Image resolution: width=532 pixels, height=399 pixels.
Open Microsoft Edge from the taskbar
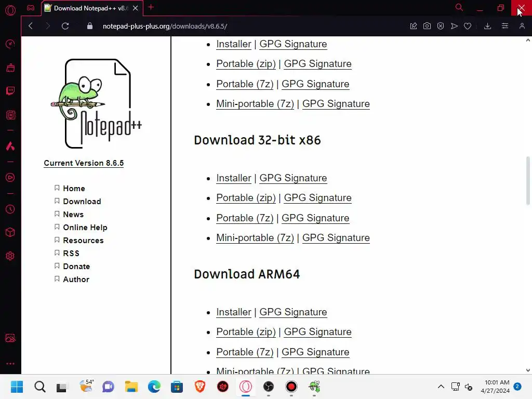tap(154, 387)
